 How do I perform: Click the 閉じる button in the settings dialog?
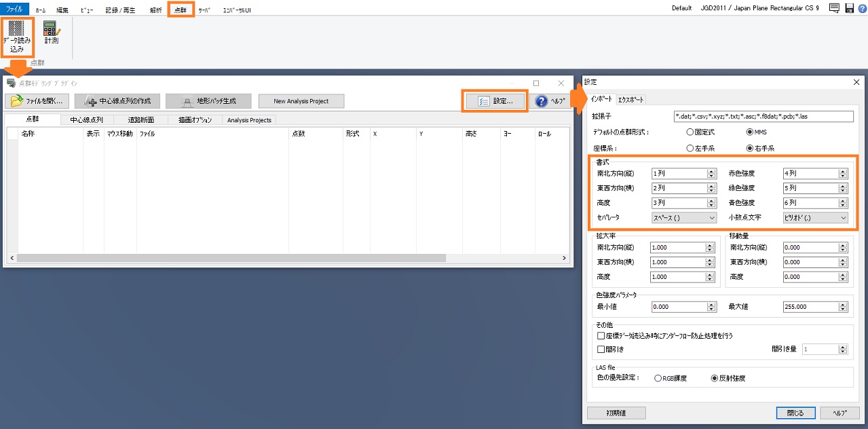[x=795, y=413]
